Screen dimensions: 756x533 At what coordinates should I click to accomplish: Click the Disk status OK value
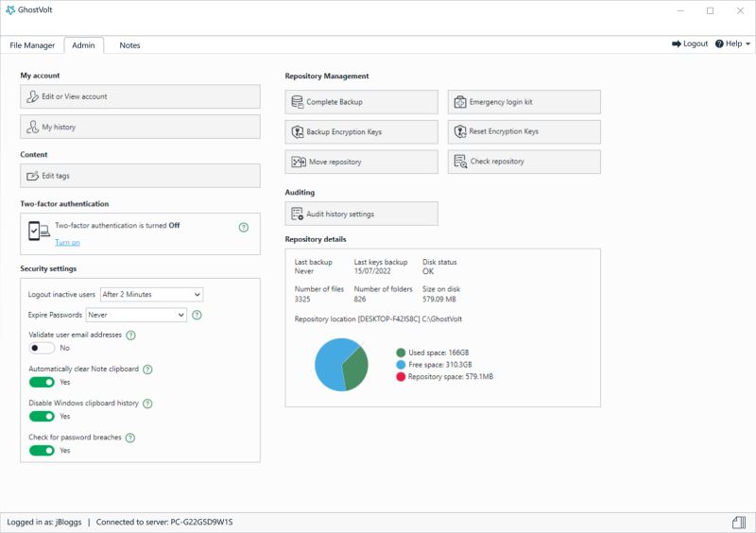[x=428, y=271]
